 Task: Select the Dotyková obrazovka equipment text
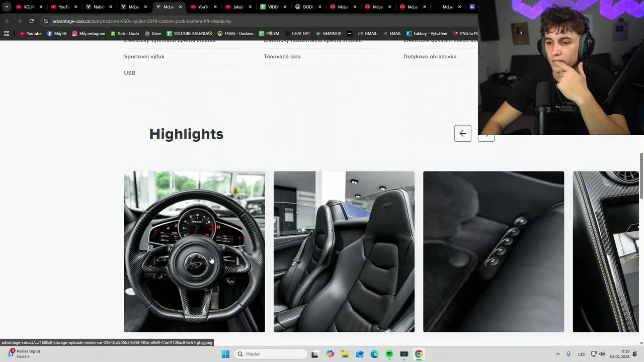[x=430, y=56]
